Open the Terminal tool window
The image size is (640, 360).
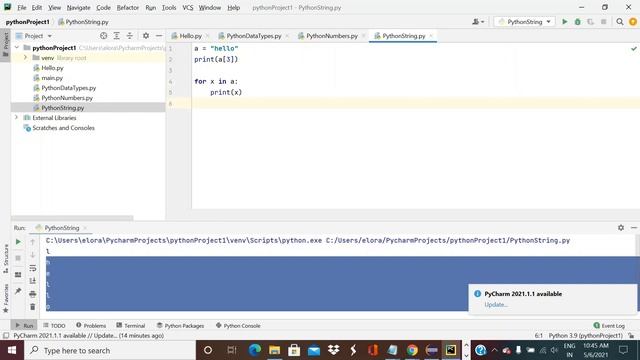tap(131, 325)
